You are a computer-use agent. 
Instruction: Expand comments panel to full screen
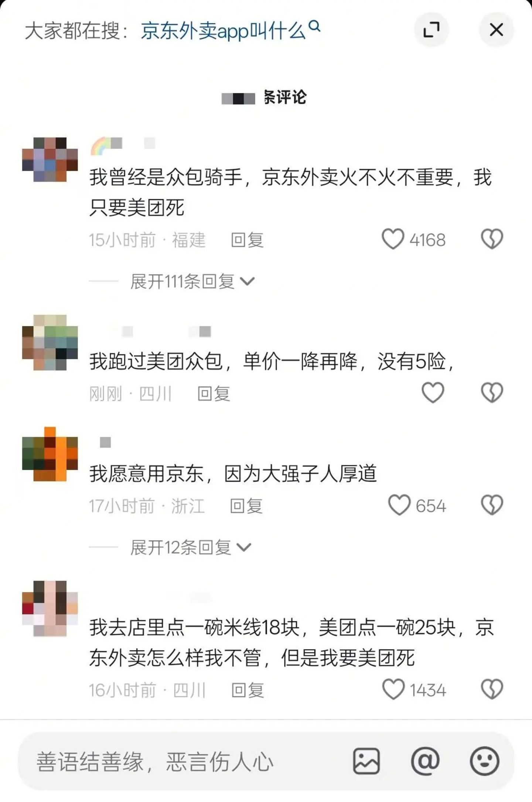point(431,30)
